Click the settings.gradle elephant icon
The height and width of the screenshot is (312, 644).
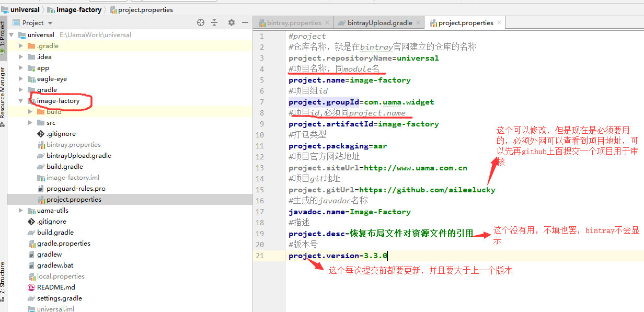(31, 298)
